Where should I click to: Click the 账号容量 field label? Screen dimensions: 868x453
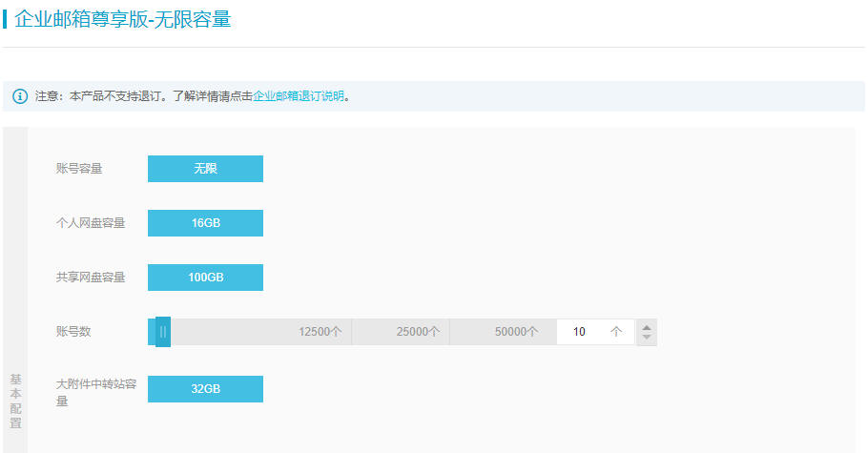click(x=79, y=169)
